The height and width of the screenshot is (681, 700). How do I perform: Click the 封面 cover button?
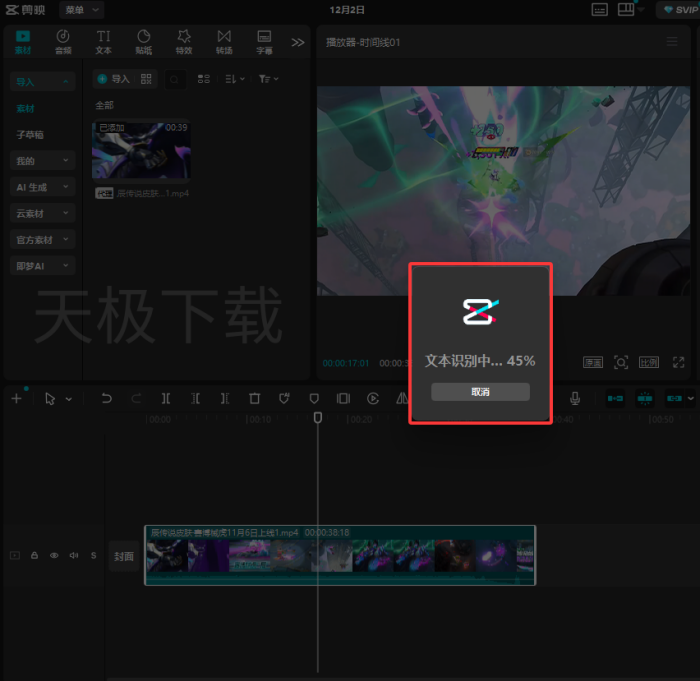coord(123,556)
